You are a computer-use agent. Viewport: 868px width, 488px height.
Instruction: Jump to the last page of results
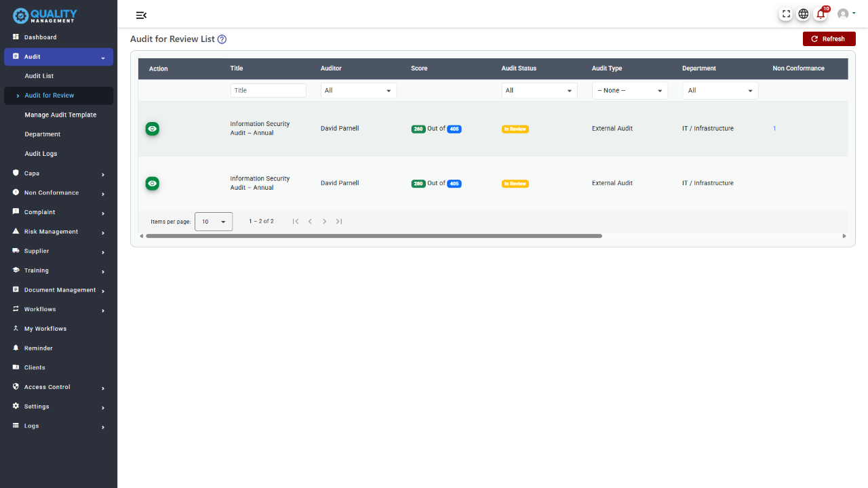(x=339, y=222)
